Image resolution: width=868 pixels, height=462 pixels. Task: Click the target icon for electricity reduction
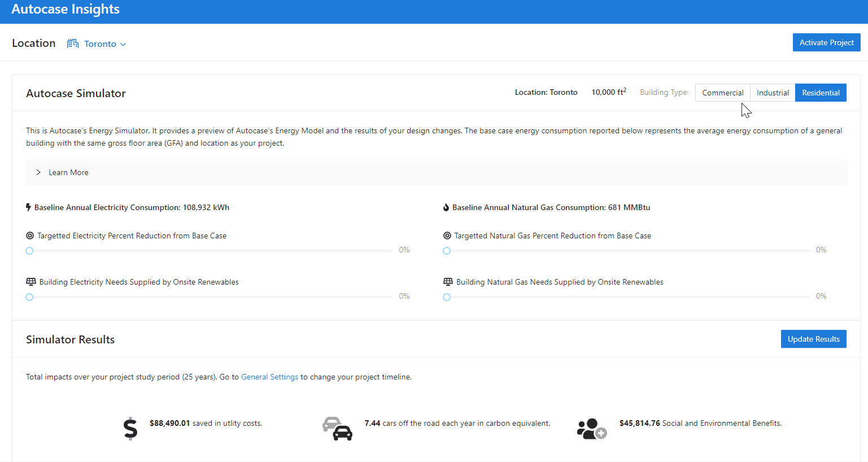pyautogui.click(x=30, y=236)
